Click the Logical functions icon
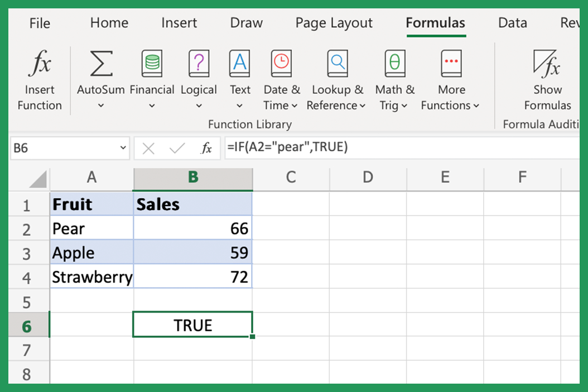The height and width of the screenshot is (392, 588). tap(199, 64)
